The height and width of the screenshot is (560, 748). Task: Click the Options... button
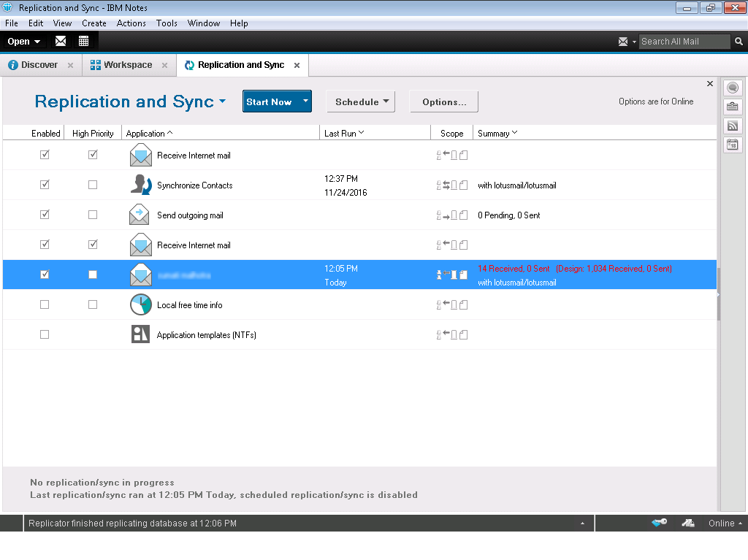(x=443, y=102)
